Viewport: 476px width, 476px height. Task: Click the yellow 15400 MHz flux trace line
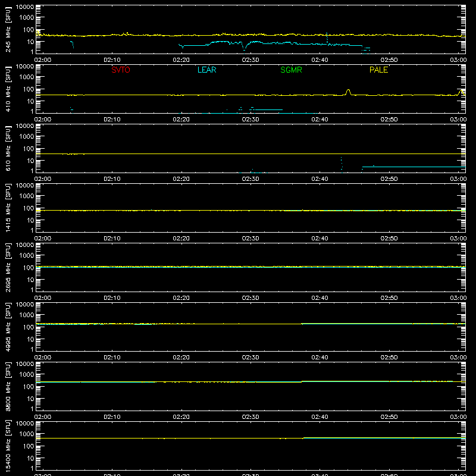coord(250,438)
